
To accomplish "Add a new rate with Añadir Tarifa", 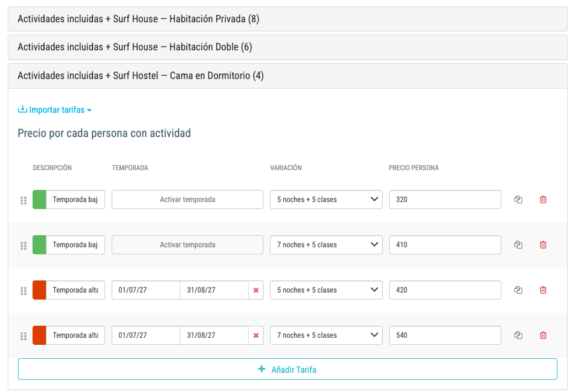I will [288, 369].
